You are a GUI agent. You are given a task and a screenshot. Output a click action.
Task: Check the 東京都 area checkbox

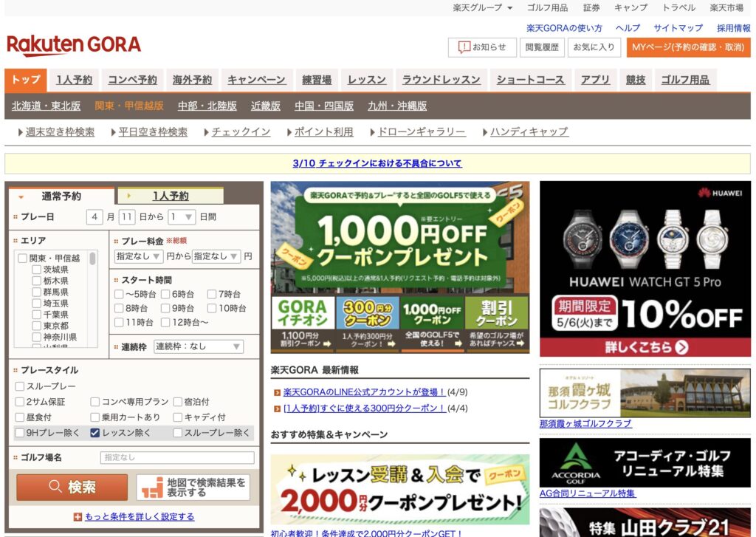coord(36,326)
